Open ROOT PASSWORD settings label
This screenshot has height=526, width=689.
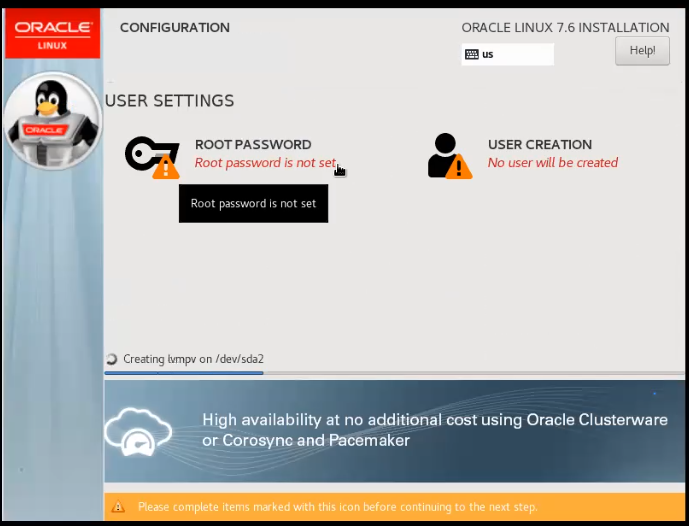253,145
